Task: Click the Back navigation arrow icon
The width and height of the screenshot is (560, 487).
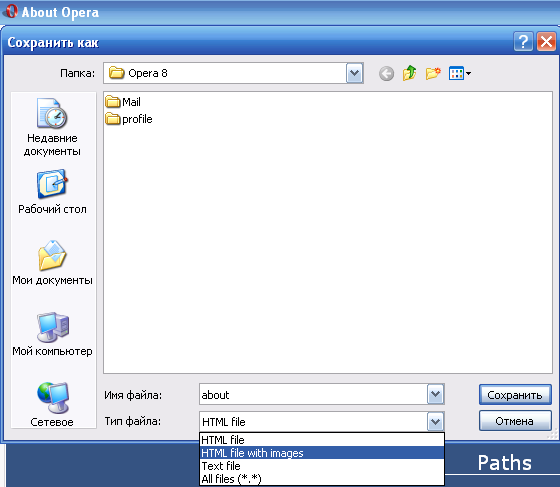Action: tap(386, 74)
